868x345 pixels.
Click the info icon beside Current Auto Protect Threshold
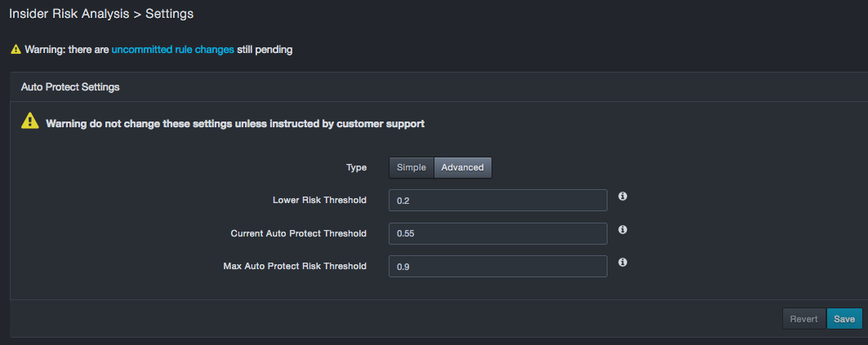click(622, 230)
